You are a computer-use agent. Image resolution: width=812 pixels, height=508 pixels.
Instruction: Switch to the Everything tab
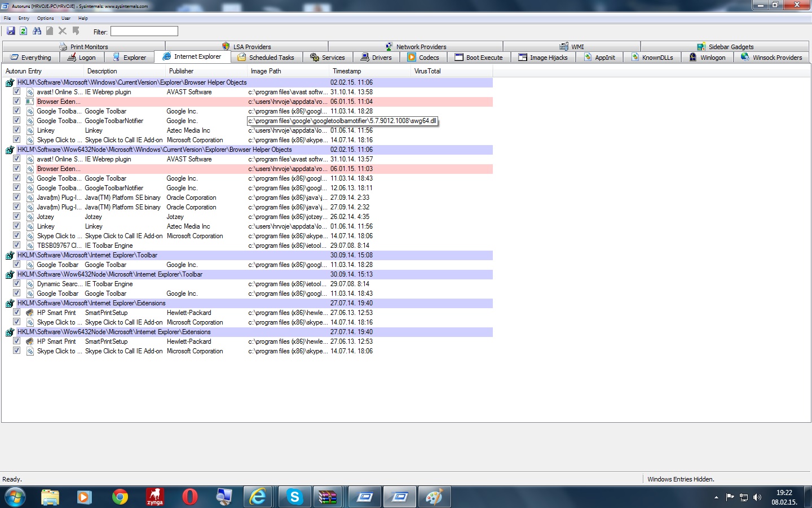31,58
